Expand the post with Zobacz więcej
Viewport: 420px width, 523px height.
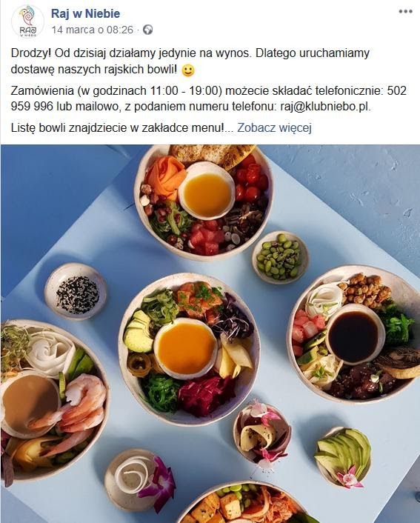coord(274,127)
